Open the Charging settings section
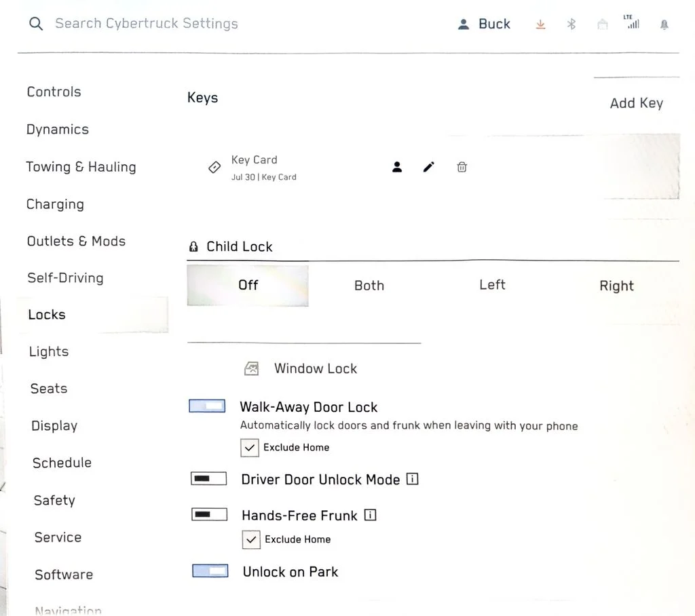 pyautogui.click(x=56, y=204)
